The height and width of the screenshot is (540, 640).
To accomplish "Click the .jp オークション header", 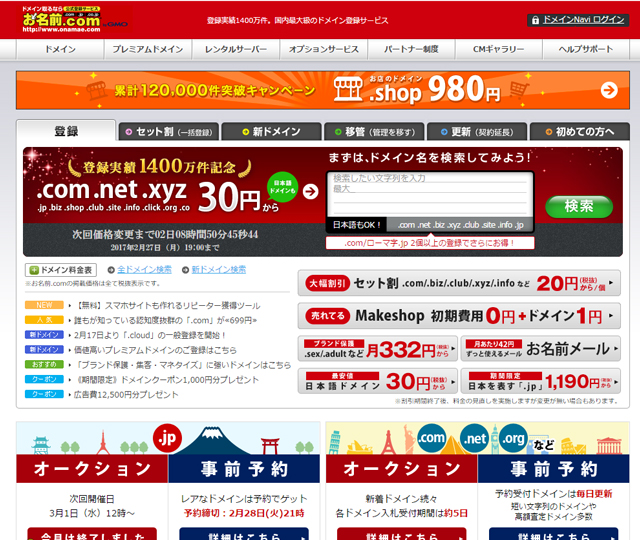I will pos(92,469).
